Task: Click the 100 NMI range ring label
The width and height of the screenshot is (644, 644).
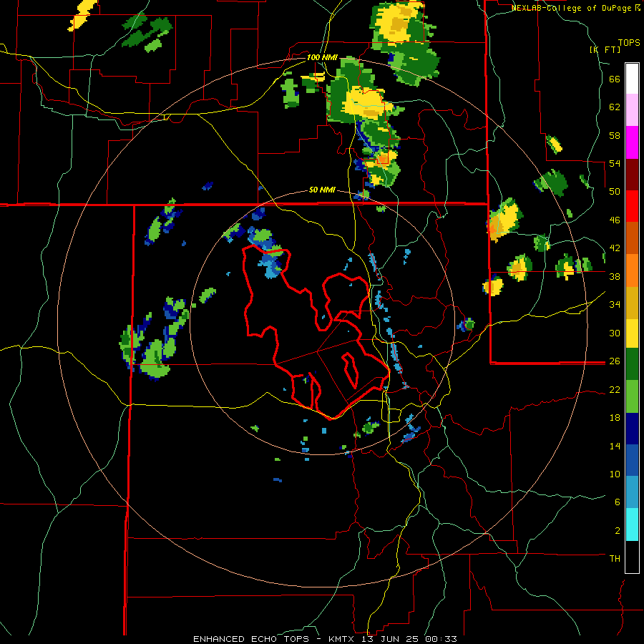Action: click(322, 57)
